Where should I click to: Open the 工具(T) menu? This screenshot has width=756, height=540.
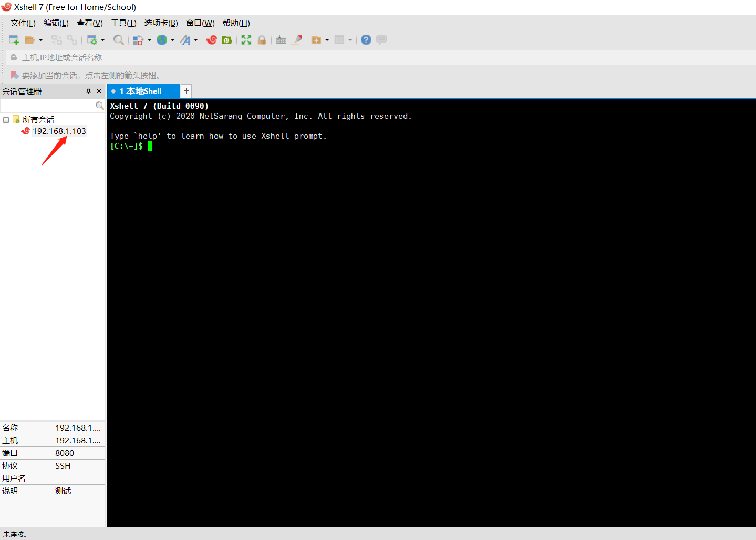[x=123, y=23]
